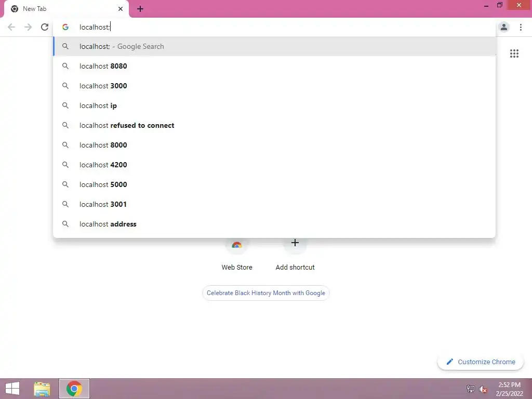532x399 pixels.
Task: Click the browser back arrow
Action: [x=11, y=27]
